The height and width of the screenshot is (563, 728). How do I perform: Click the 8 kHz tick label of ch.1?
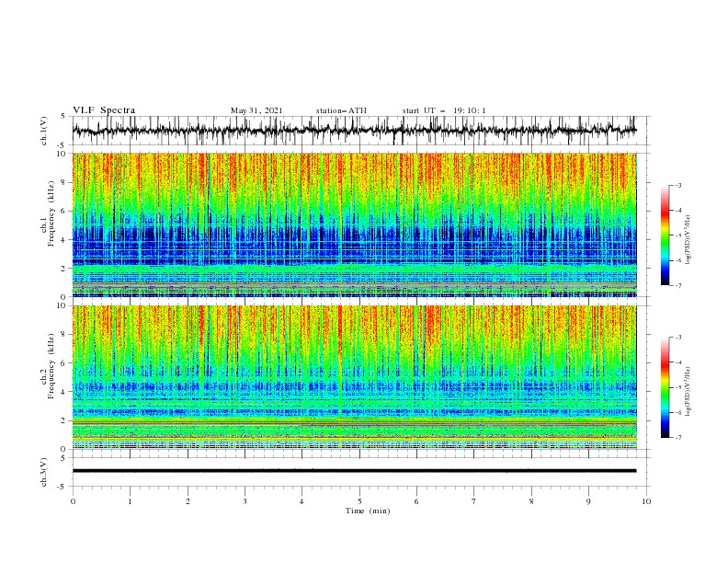pyautogui.click(x=64, y=182)
